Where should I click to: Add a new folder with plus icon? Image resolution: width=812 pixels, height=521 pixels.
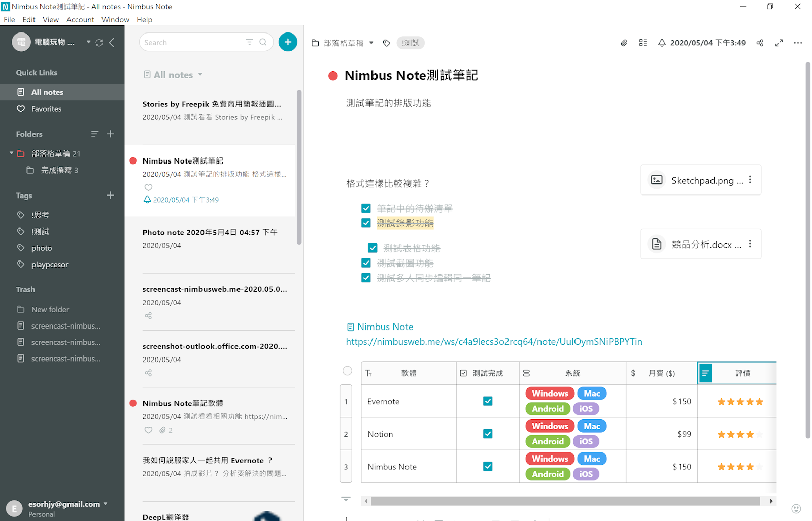click(x=111, y=134)
